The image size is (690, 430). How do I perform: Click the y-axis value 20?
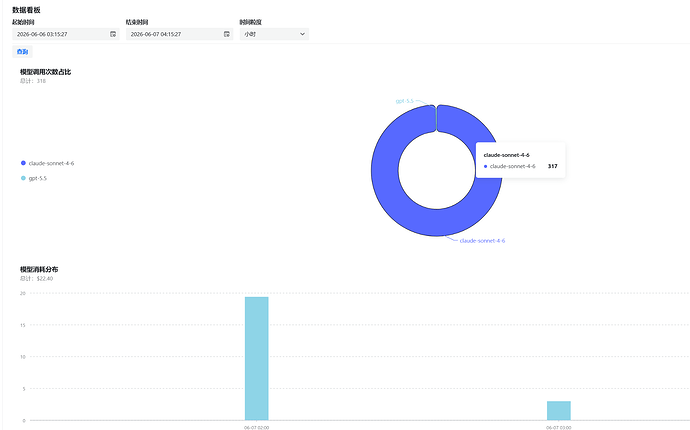click(x=23, y=293)
